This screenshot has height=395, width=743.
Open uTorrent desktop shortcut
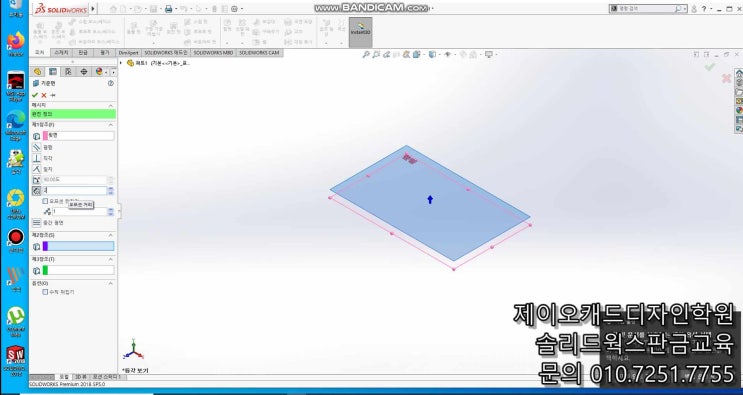pyautogui.click(x=16, y=321)
